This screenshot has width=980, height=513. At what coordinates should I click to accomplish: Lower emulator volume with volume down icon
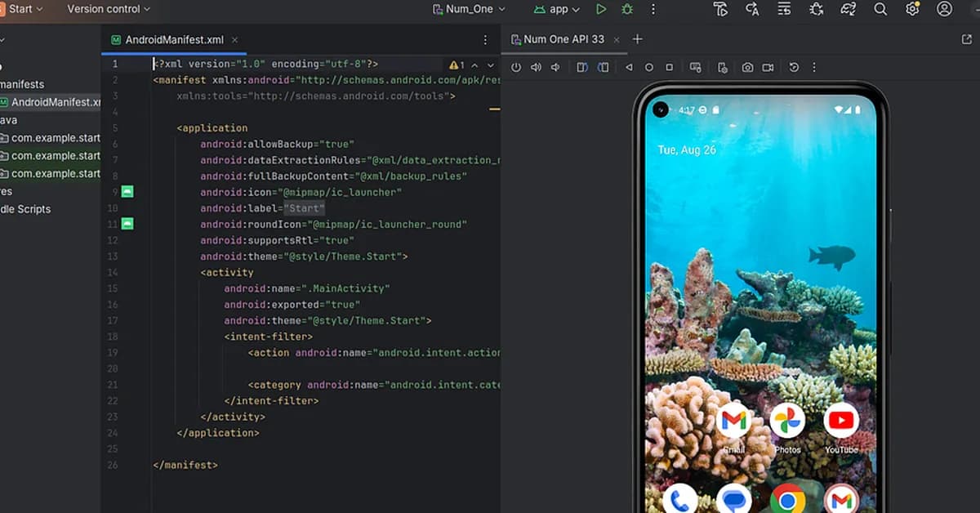coord(556,68)
